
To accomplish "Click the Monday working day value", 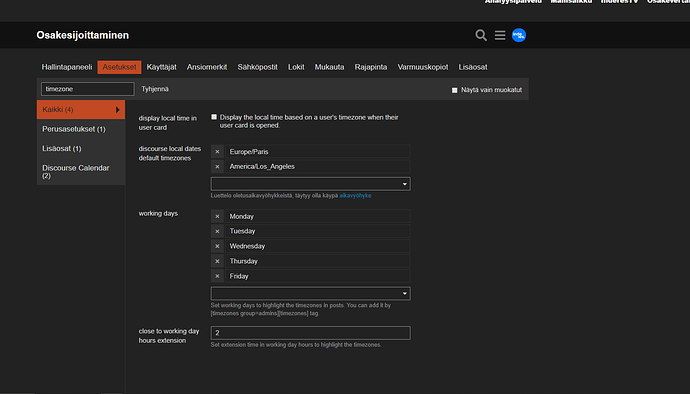I will (x=318, y=217).
